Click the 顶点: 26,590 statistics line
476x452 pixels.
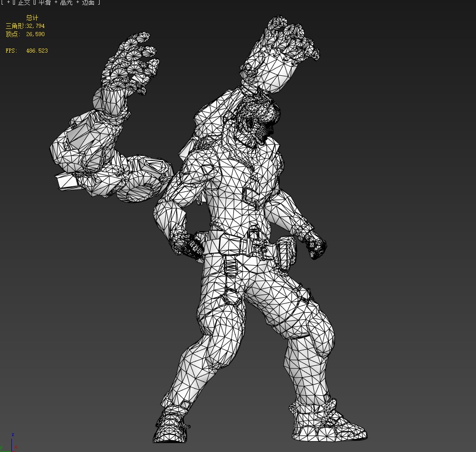pyautogui.click(x=25, y=34)
